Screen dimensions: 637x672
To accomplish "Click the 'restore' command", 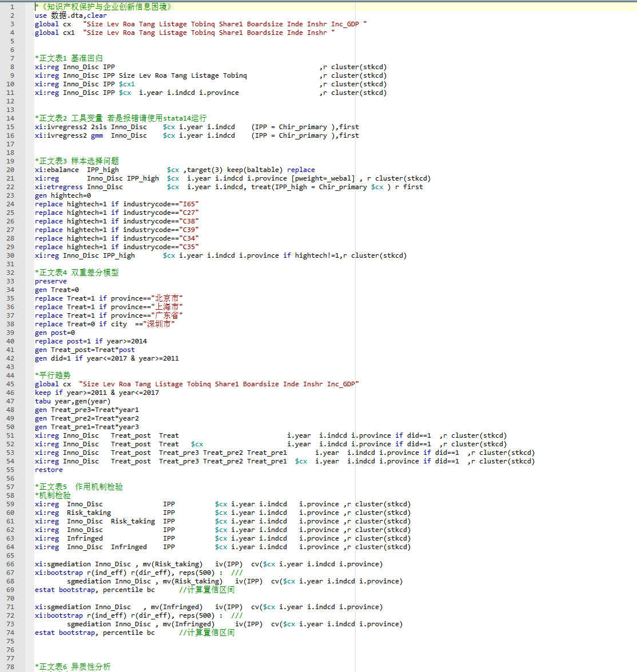I will [49, 470].
